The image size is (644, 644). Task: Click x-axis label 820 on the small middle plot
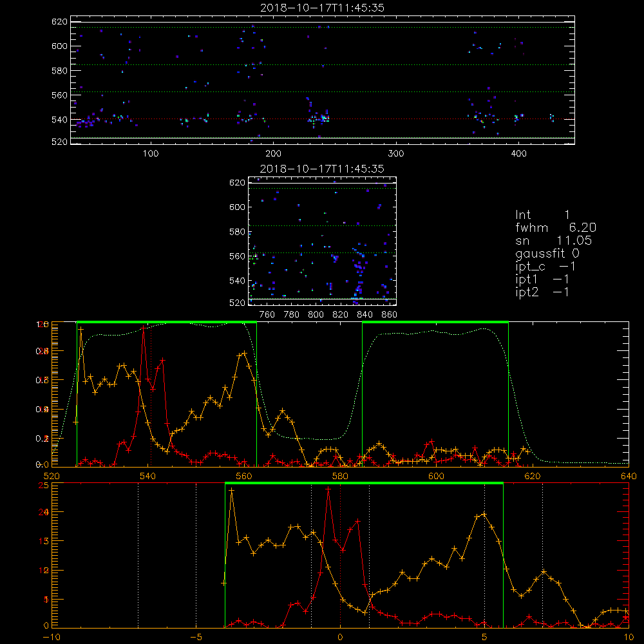[341, 315]
